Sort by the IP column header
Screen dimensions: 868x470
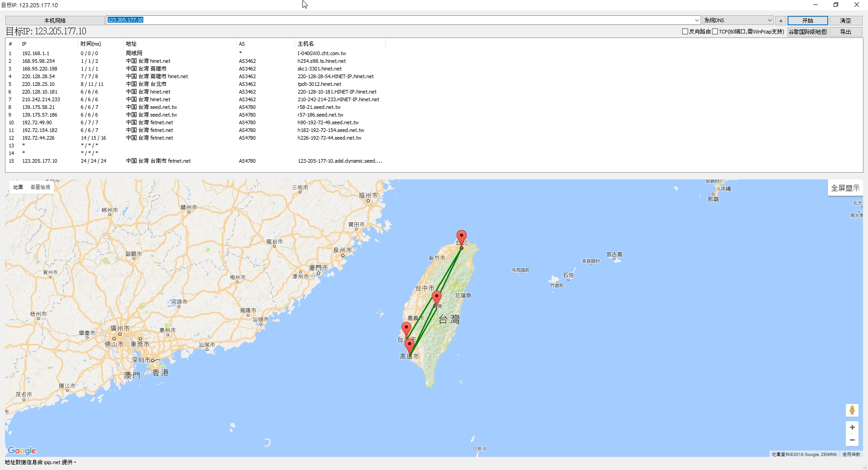(49, 44)
